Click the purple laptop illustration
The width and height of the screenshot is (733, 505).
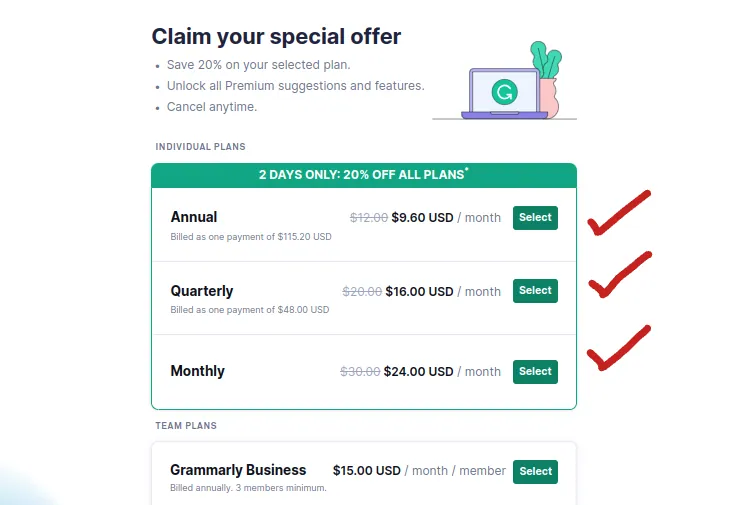coord(504,94)
